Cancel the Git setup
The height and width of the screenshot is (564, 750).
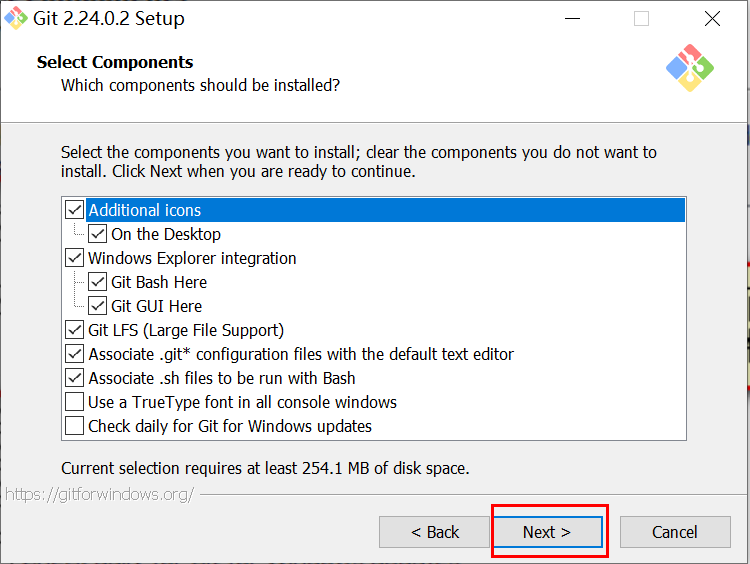(x=675, y=532)
